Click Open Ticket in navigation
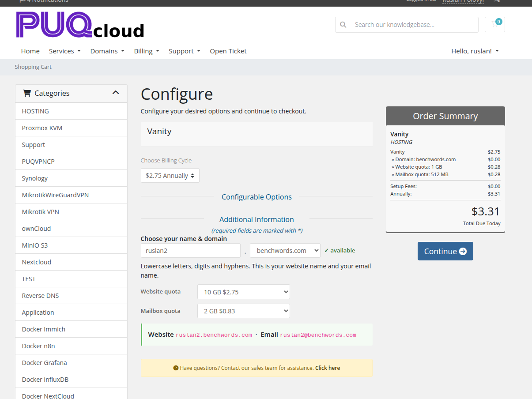This screenshot has width=532, height=399. click(x=228, y=51)
